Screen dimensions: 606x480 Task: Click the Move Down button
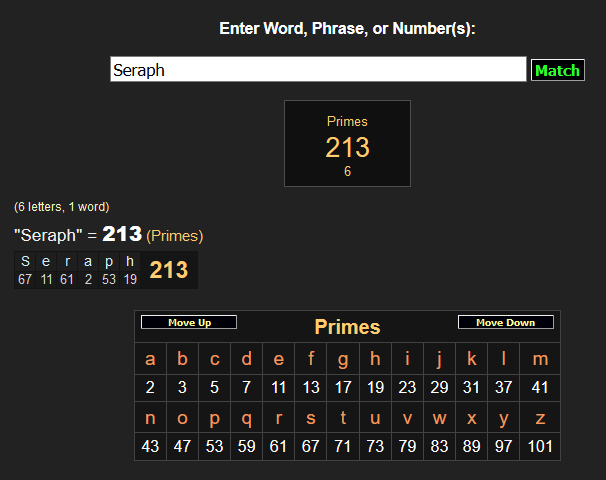coord(505,323)
